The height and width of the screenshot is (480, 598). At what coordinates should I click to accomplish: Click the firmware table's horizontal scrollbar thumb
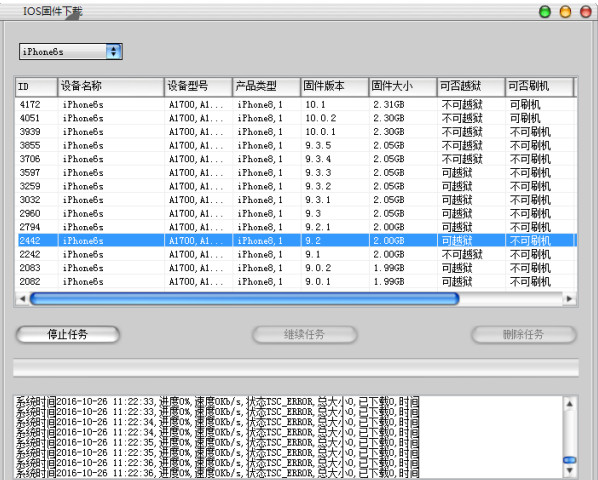click(x=244, y=299)
